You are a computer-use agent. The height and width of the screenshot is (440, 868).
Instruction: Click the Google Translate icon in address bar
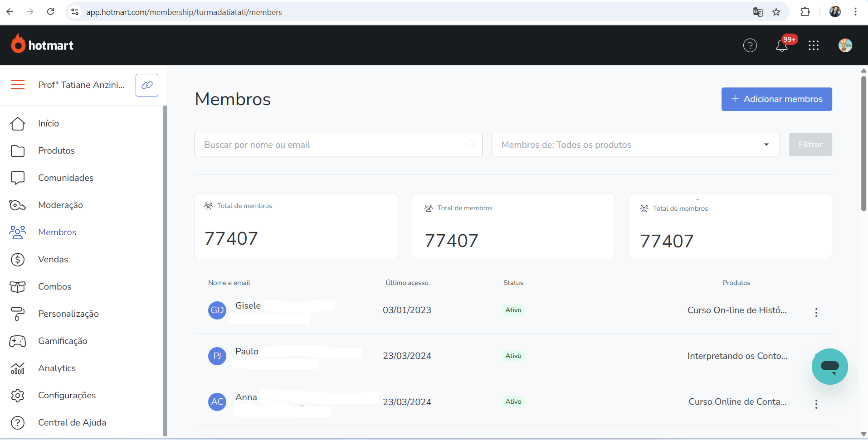tap(758, 12)
